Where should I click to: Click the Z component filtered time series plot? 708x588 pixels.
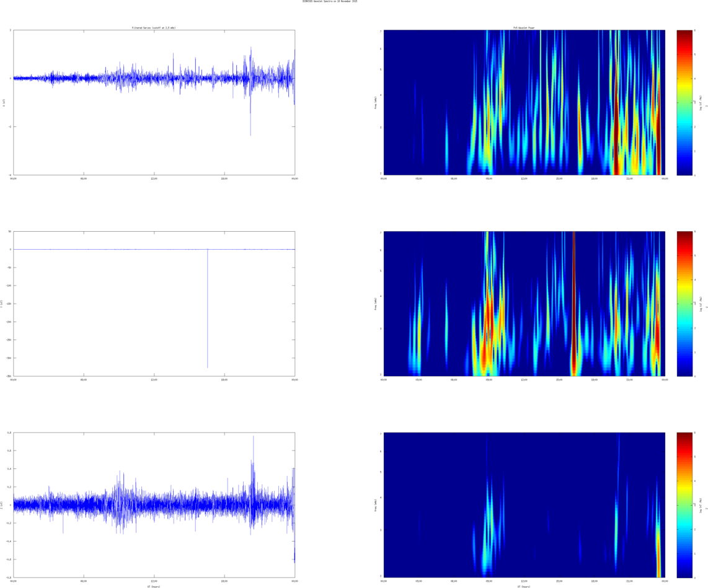coord(154,505)
